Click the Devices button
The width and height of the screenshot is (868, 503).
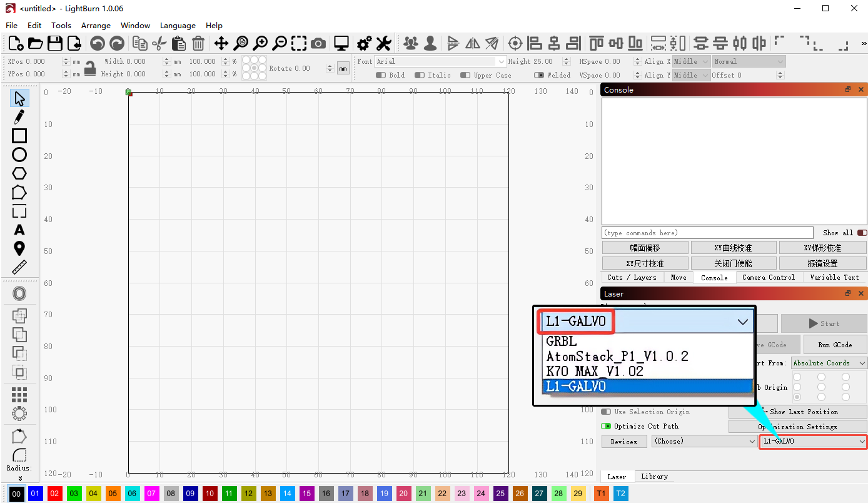(623, 442)
